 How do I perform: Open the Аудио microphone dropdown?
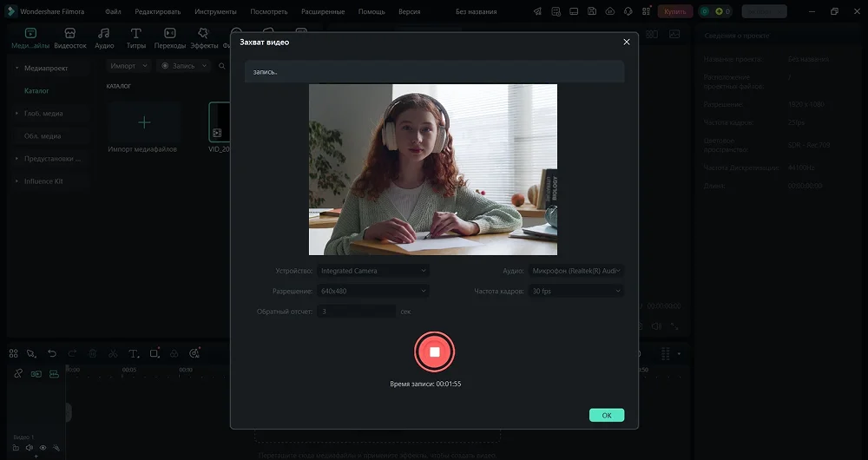coord(575,271)
